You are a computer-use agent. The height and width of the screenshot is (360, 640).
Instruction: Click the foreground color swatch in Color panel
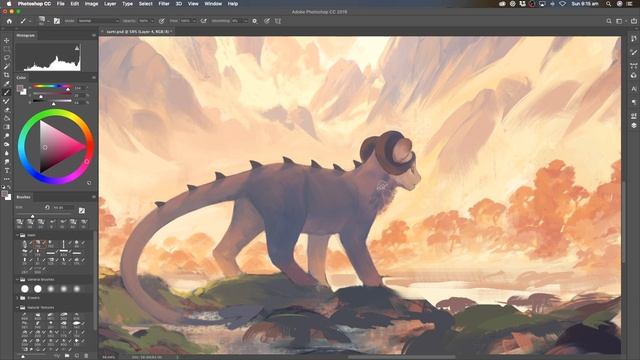[20, 89]
